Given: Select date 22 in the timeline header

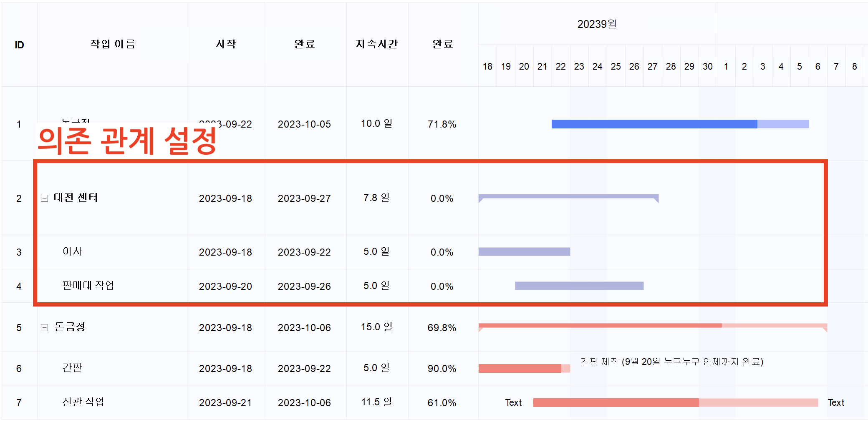Looking at the screenshot, I should click(x=561, y=66).
